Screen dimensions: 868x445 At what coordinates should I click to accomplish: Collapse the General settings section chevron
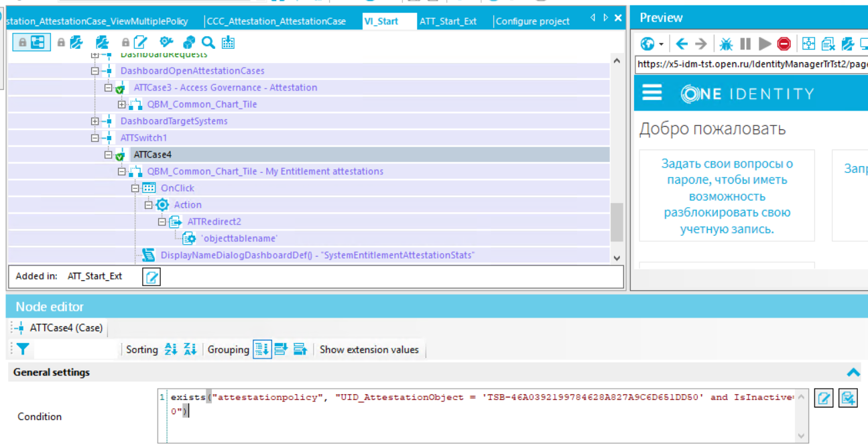pos(853,373)
